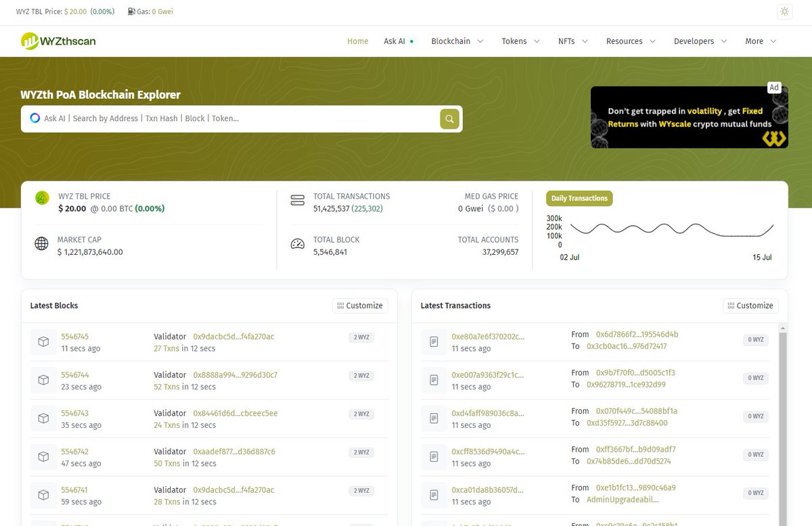Toggle the light/dark theme sun icon
The height and width of the screenshot is (526, 812).
click(784, 11)
